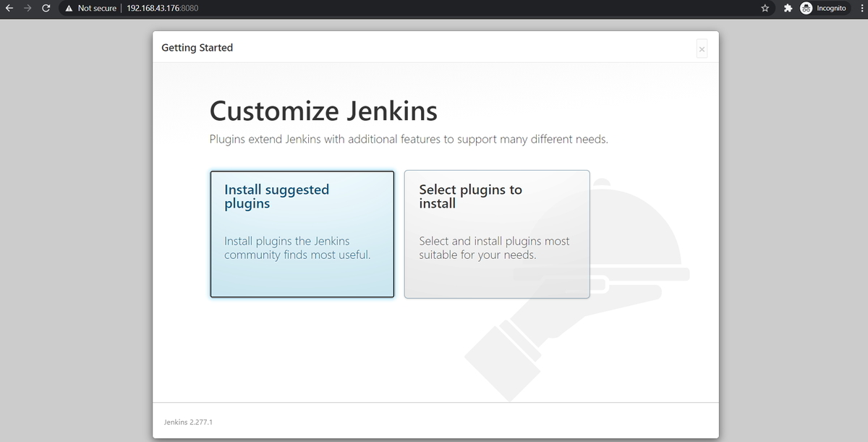Click the Not secure warning icon

point(69,8)
